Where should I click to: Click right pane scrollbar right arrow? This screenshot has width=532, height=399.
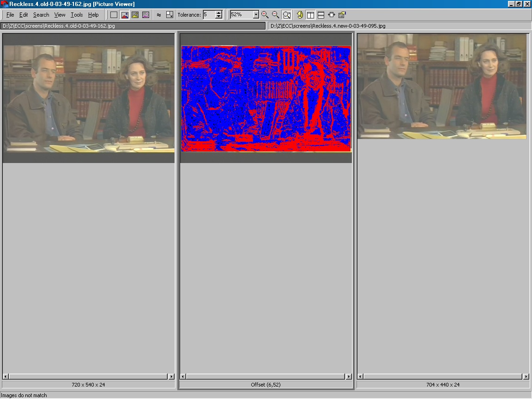point(526,376)
